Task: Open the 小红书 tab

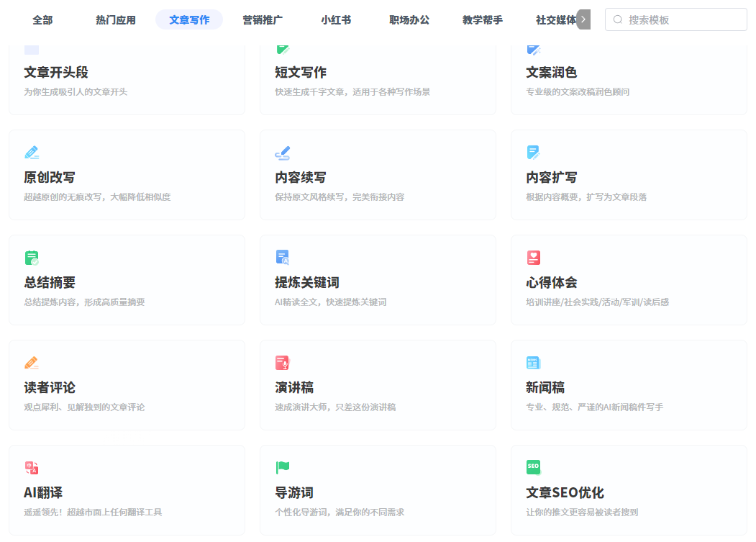Action: (x=336, y=19)
